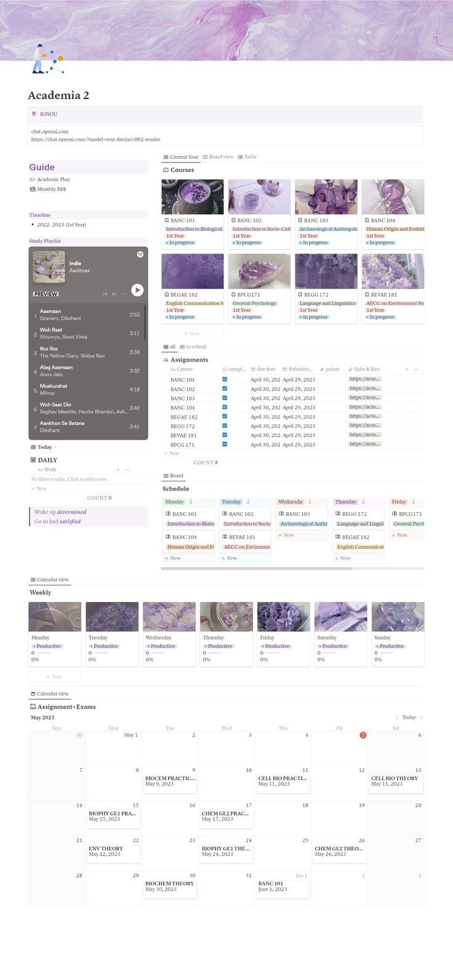Click Today button in Assignment+Exams calendar
Viewport: 453px width, 980px height.
409,717
